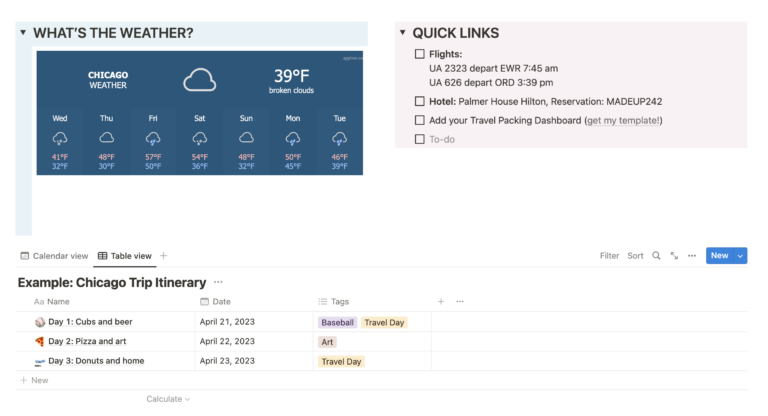
Task: Open options dots beside Chicago Trip Itinerary title
Action: click(x=218, y=282)
